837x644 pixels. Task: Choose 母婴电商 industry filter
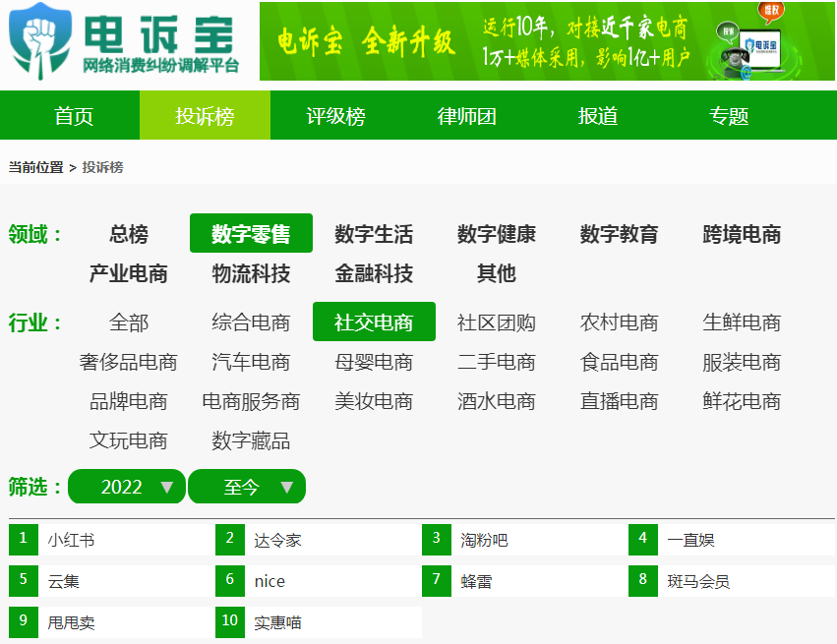(374, 362)
